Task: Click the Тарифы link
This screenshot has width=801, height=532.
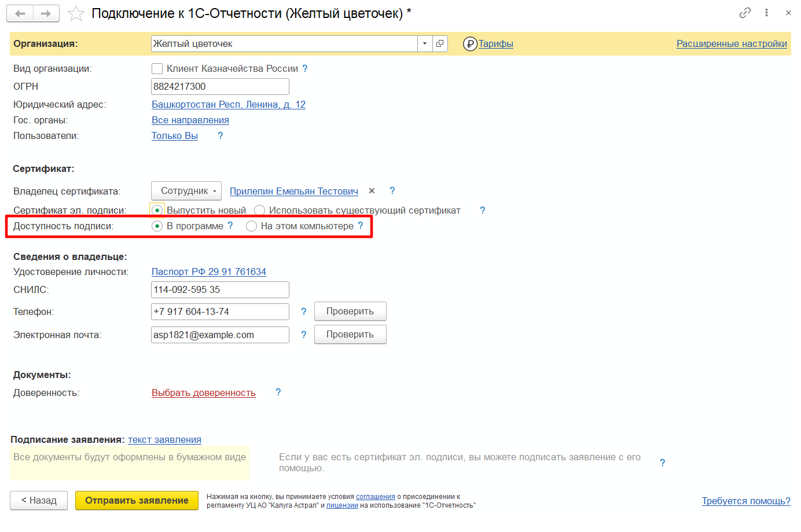Action: point(495,44)
